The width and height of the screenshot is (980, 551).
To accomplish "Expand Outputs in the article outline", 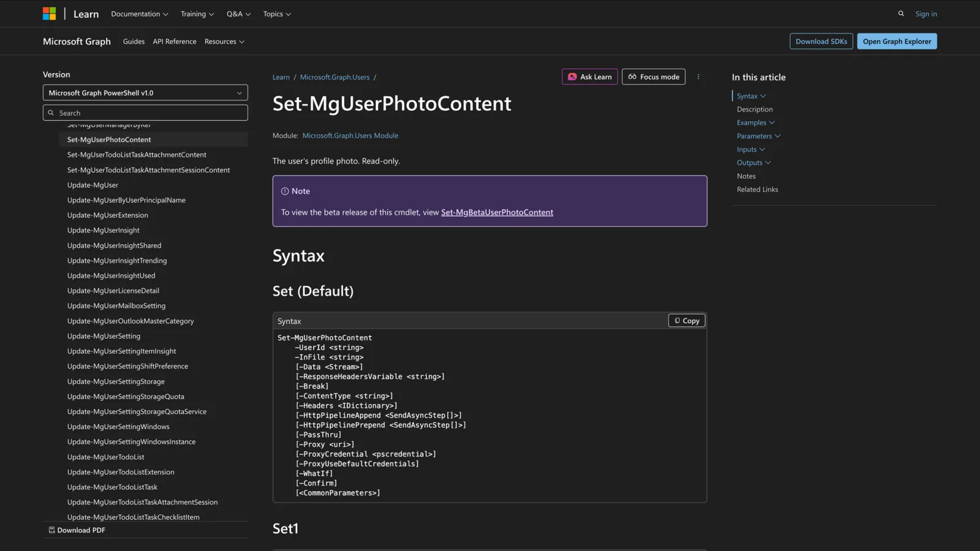I will [754, 163].
